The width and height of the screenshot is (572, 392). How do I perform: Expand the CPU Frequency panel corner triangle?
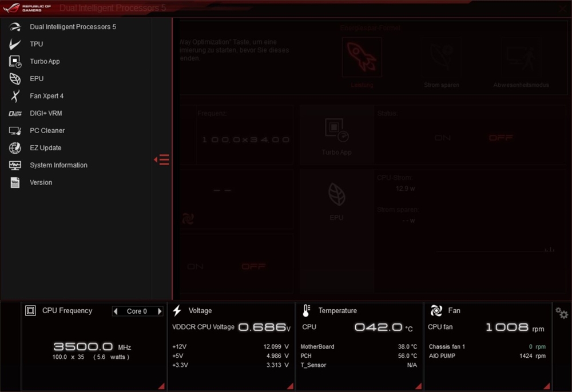coord(161,386)
